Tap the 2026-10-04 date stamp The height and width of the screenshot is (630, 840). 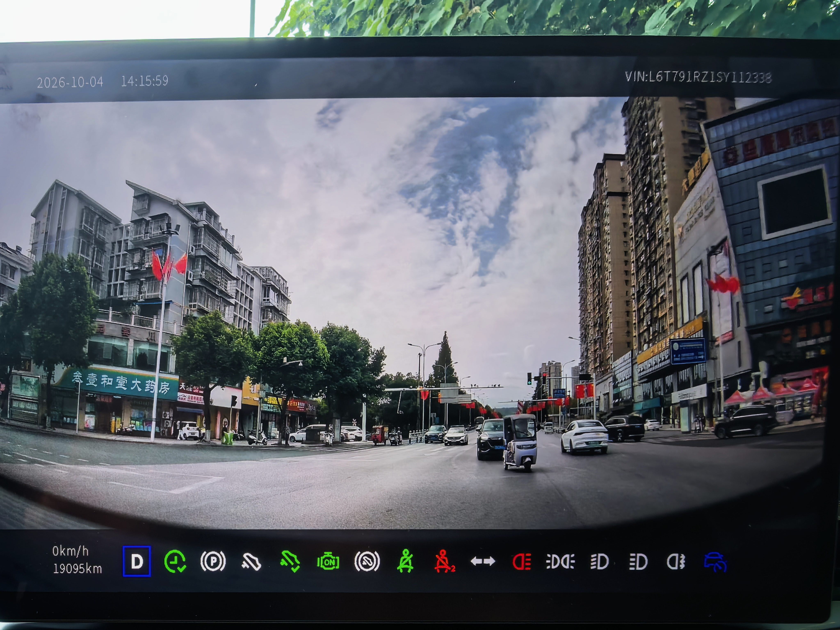click(x=70, y=82)
